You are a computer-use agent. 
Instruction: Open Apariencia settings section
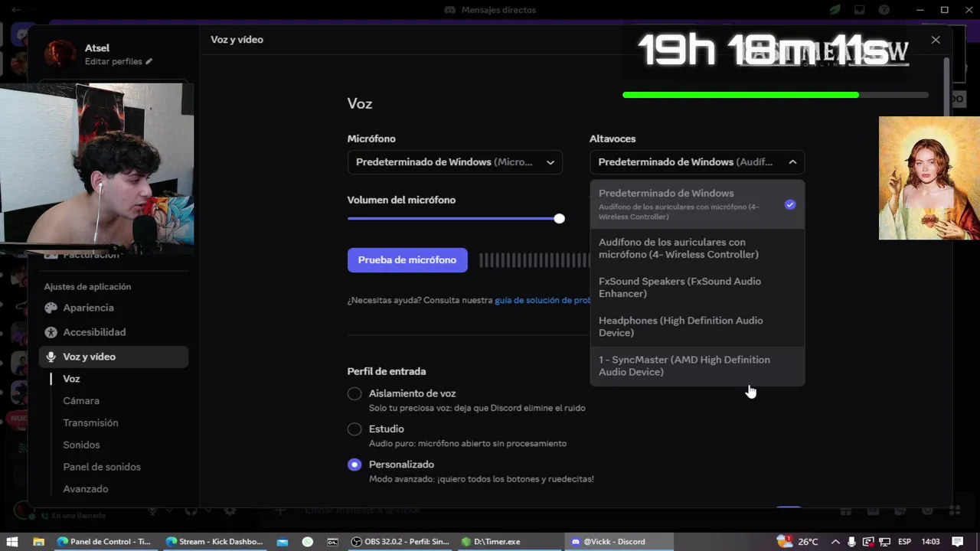[x=113, y=308]
